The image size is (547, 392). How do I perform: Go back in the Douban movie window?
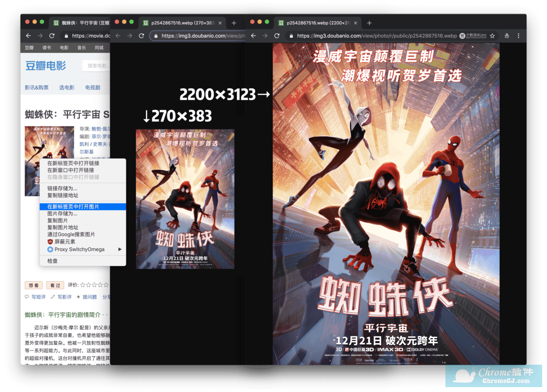point(29,36)
